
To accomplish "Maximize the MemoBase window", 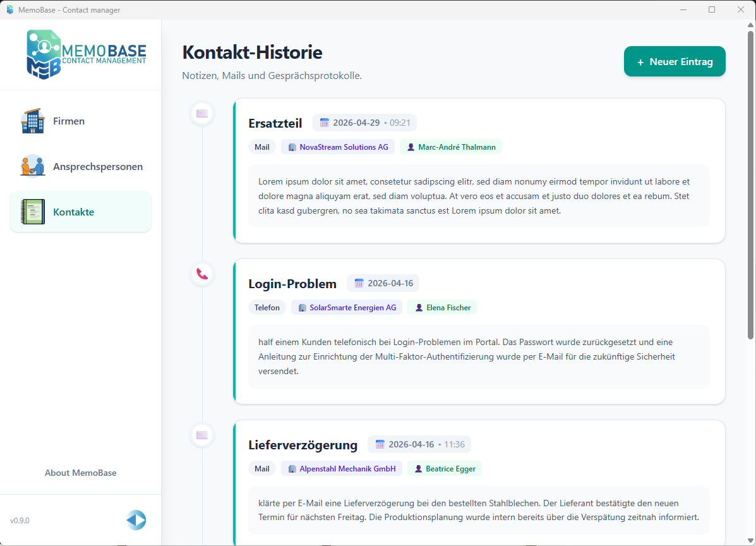I will (x=712, y=9).
